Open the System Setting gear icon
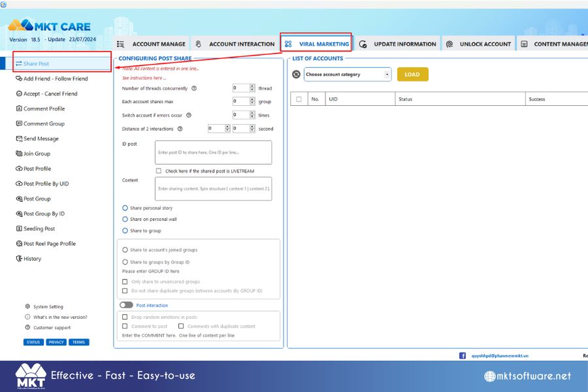588x392 pixels. click(27, 306)
